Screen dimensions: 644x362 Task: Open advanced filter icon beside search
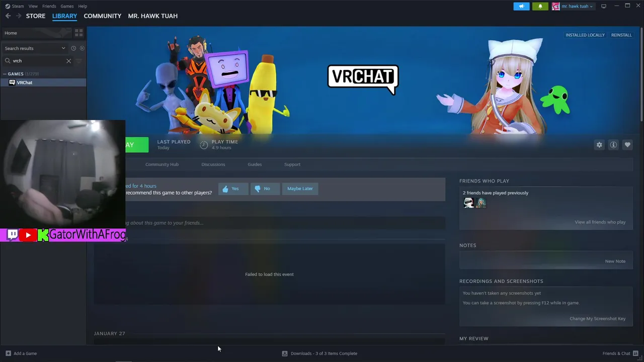[78, 61]
